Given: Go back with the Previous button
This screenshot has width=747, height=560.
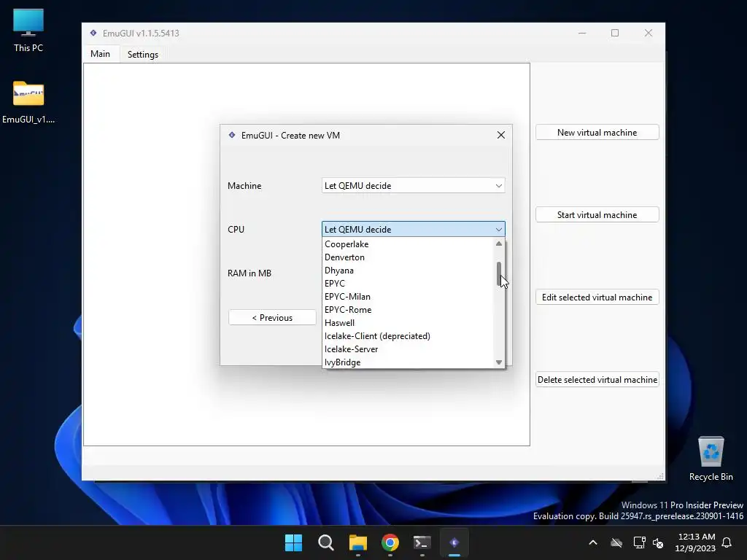Looking at the screenshot, I should 272,318.
